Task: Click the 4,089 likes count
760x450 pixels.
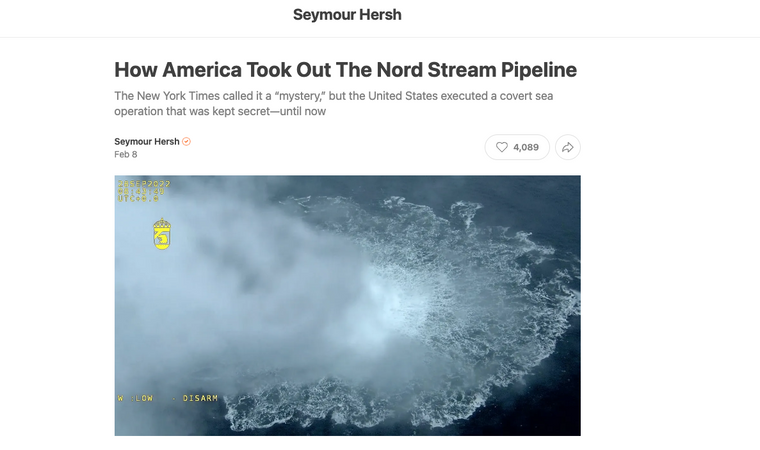Action: tap(526, 147)
